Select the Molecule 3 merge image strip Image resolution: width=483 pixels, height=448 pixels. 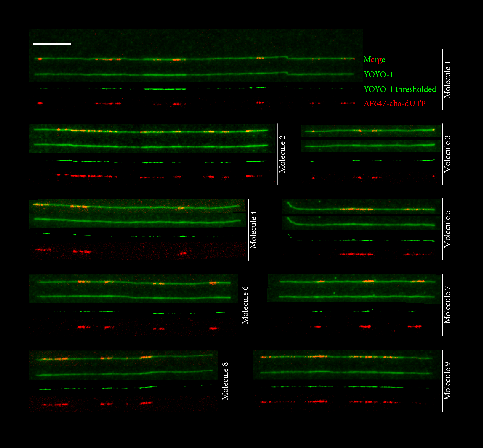click(x=370, y=131)
